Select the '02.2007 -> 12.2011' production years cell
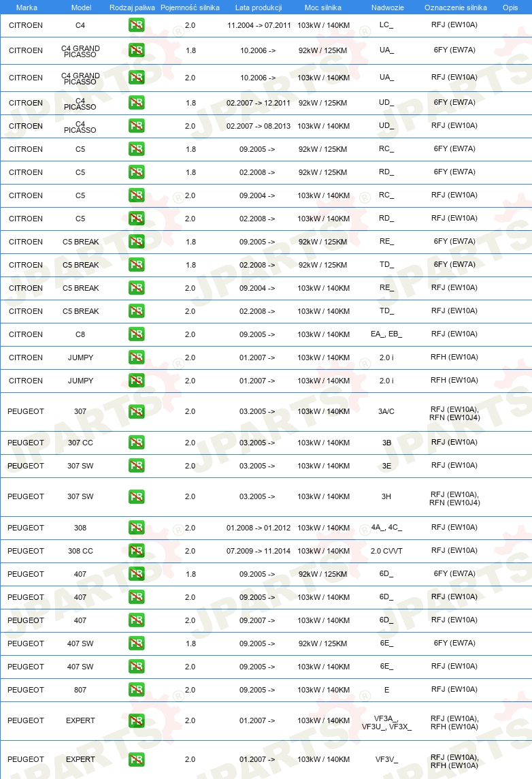 pos(258,103)
